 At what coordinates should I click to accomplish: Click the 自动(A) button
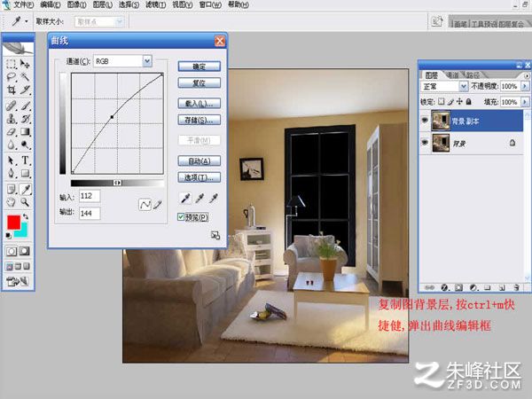tap(199, 160)
